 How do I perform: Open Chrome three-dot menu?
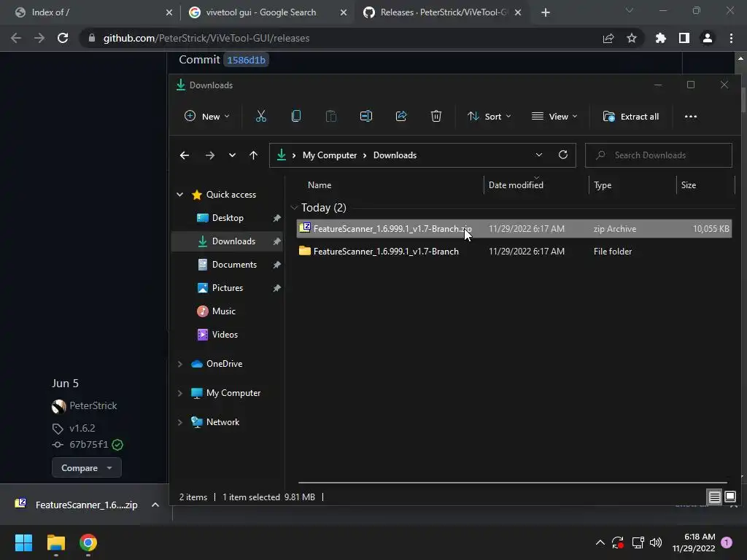pos(731,38)
